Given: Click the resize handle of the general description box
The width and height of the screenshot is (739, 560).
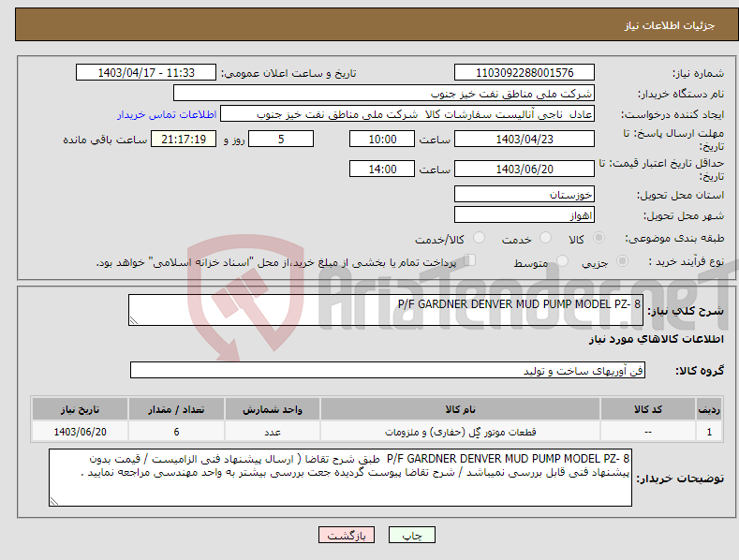Looking at the screenshot, I should click(x=134, y=320).
